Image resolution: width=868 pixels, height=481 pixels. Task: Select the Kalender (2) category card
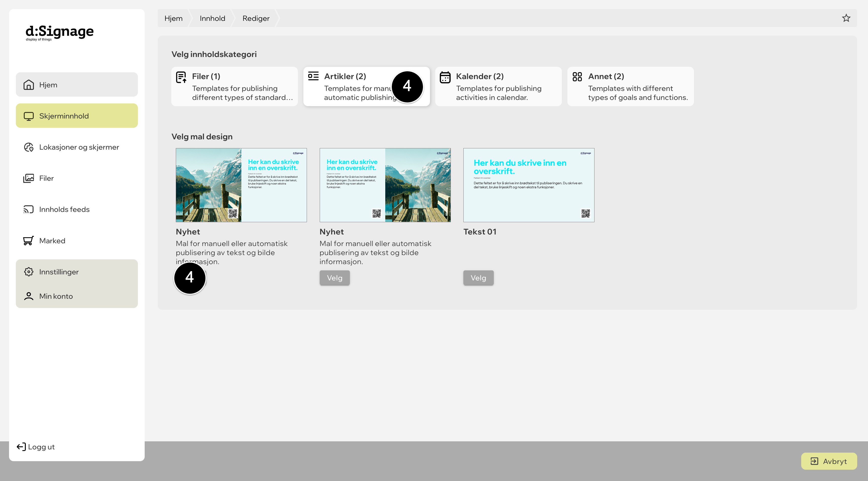498,87
